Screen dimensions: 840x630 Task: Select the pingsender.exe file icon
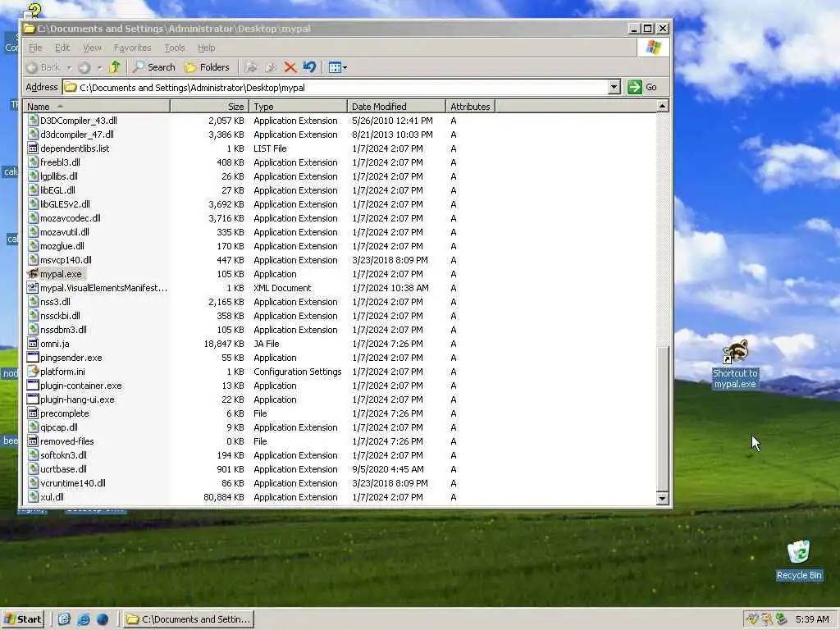[33, 358]
